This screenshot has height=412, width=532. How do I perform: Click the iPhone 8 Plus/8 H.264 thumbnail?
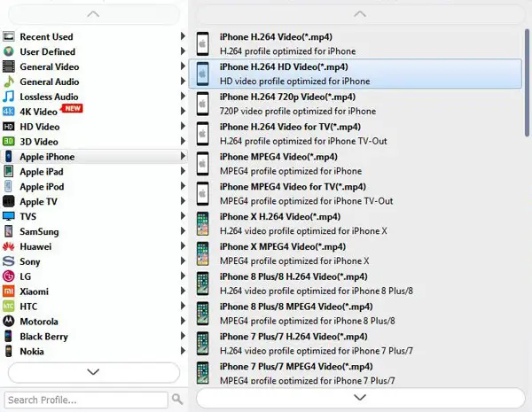point(203,284)
